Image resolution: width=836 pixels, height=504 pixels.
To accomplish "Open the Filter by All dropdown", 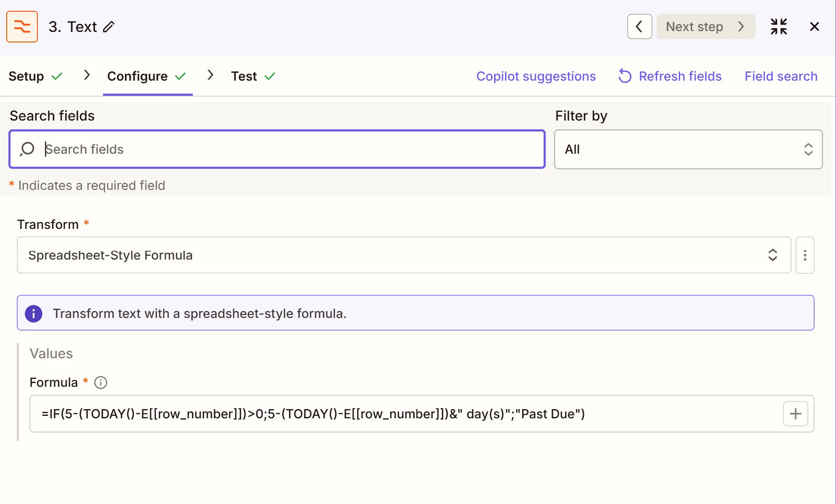I will [x=688, y=149].
